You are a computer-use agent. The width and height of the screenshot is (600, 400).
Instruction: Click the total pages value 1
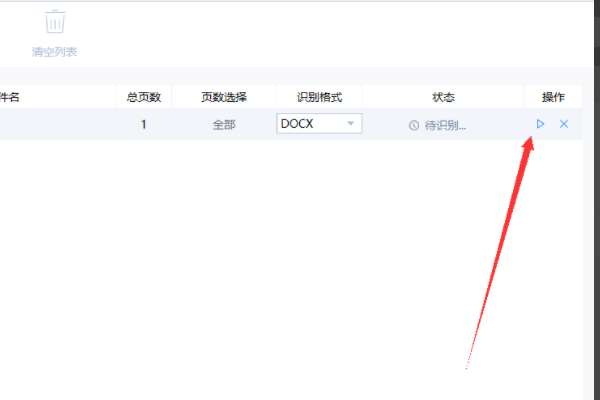[x=143, y=124]
